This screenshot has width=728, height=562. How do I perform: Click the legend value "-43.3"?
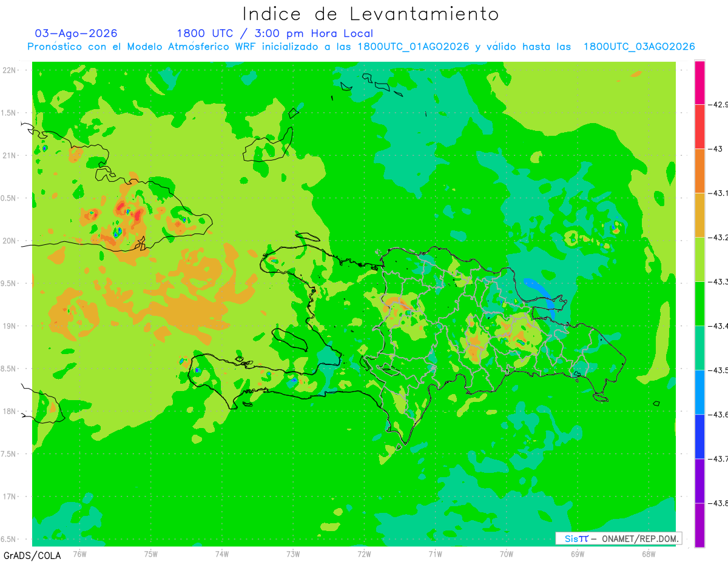pyautogui.click(x=718, y=282)
